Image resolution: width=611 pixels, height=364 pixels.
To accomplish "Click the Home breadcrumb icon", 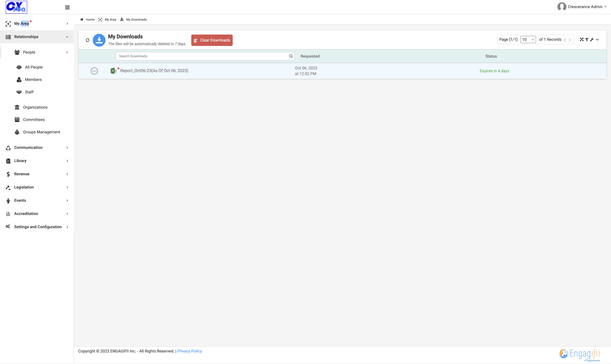I will 82,19.
